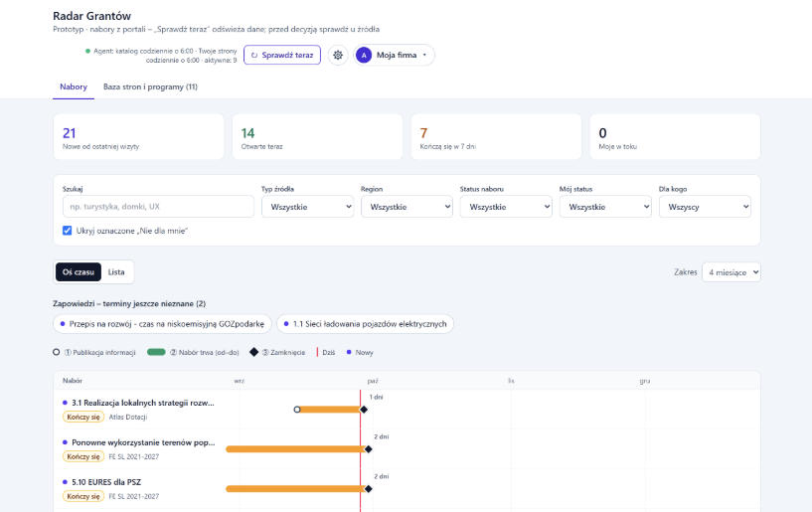Focus the Szukaj search field

point(158,206)
